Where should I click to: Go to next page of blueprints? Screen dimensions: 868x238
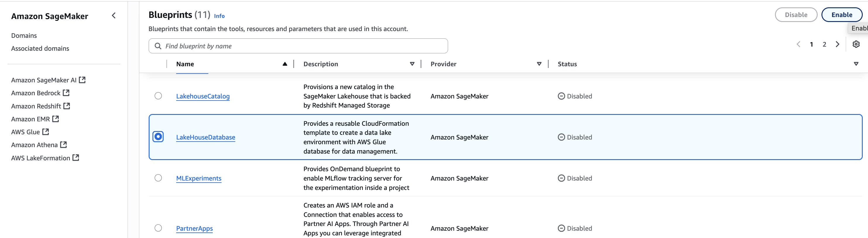click(x=837, y=44)
